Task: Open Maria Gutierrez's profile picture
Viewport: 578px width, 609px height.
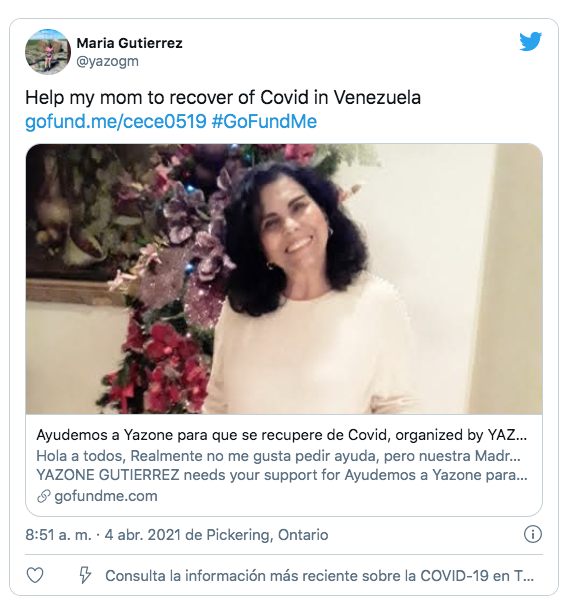Action: (x=48, y=52)
